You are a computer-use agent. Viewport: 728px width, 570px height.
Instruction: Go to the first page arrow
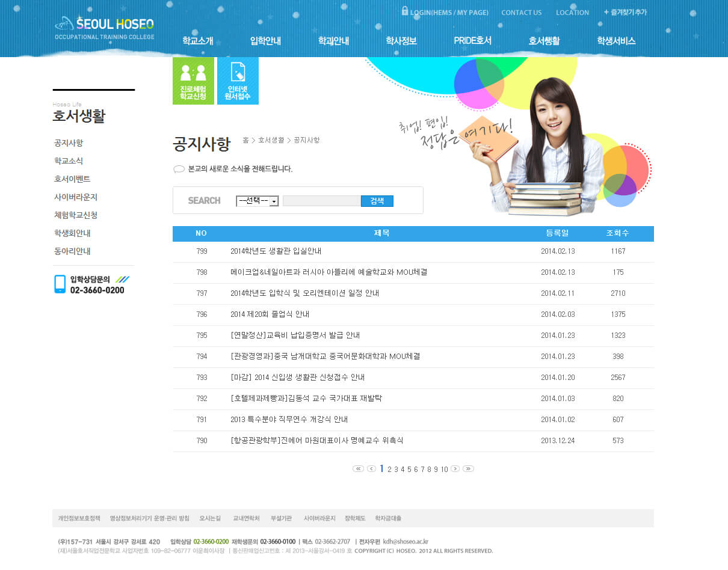tap(358, 469)
